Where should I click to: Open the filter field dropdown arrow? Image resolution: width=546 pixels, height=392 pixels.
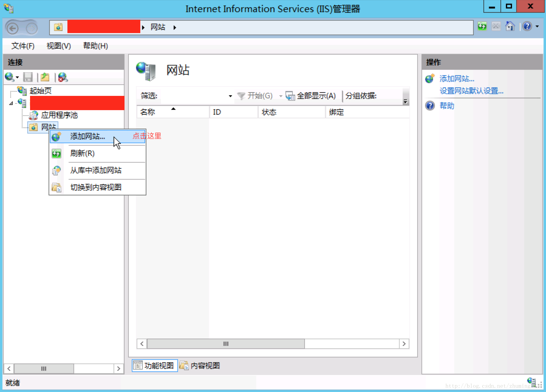[230, 96]
